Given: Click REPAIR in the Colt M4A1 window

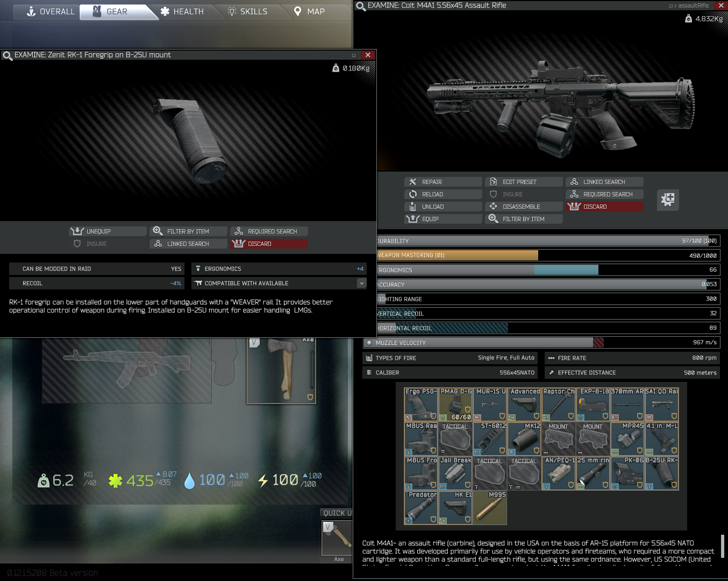Looking at the screenshot, I should pos(442,182).
